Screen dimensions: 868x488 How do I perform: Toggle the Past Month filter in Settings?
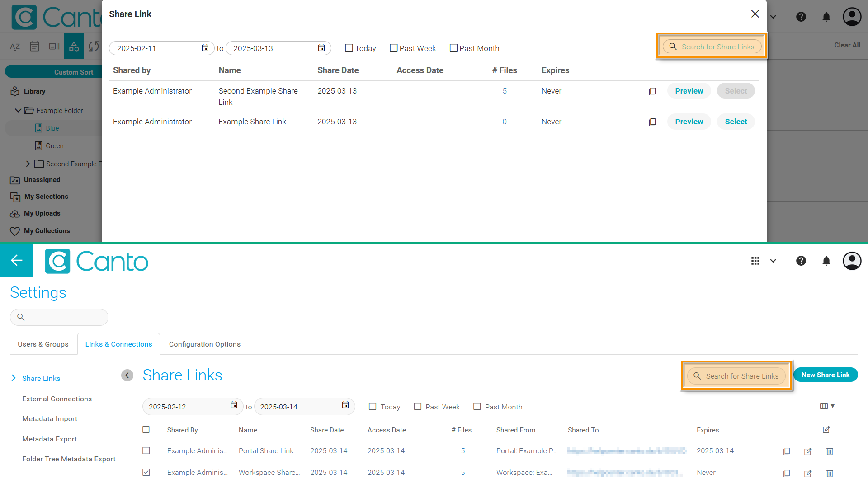(x=477, y=406)
